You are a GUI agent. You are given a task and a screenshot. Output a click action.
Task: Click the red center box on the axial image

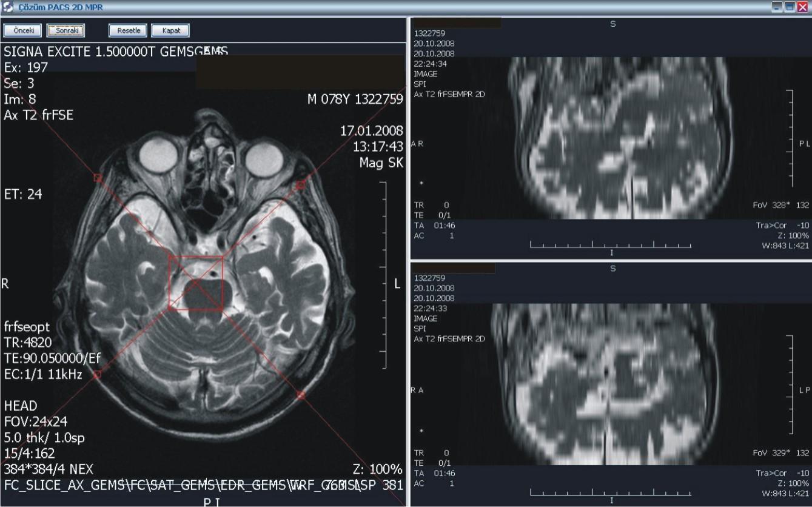[196, 283]
